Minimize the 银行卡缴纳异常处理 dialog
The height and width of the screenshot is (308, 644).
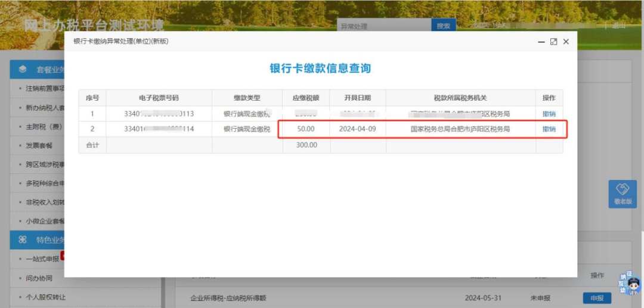coord(541,42)
